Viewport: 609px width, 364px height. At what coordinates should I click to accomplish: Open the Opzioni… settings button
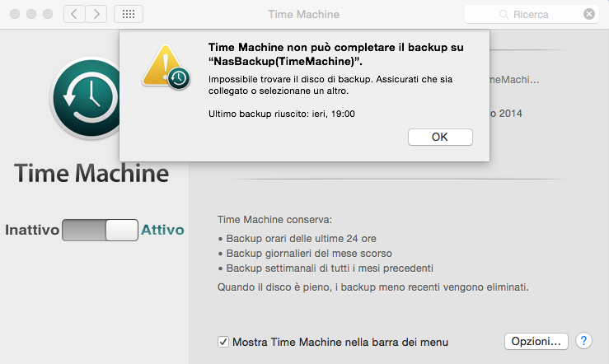tap(536, 341)
